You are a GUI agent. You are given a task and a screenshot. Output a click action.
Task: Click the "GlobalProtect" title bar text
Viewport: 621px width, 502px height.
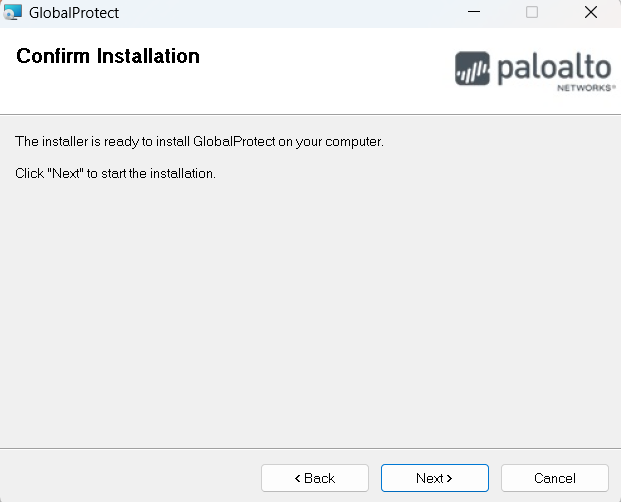pyautogui.click(x=74, y=13)
